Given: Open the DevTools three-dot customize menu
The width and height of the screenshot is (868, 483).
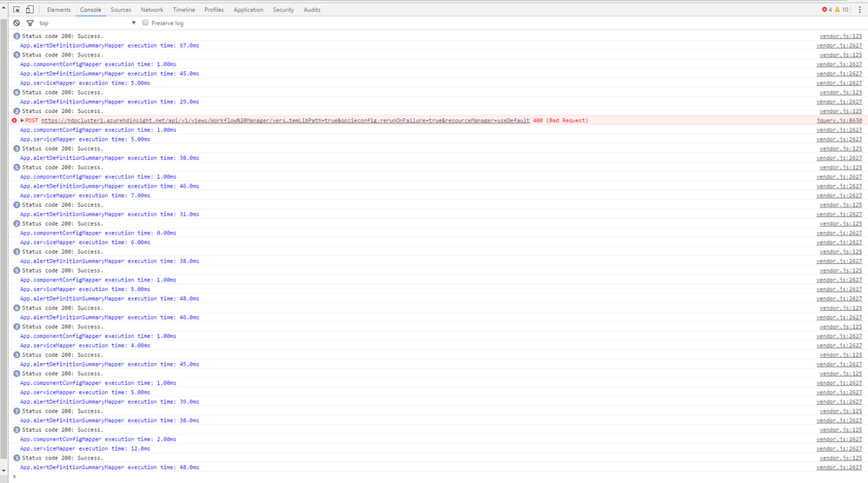Looking at the screenshot, I should (859, 10).
